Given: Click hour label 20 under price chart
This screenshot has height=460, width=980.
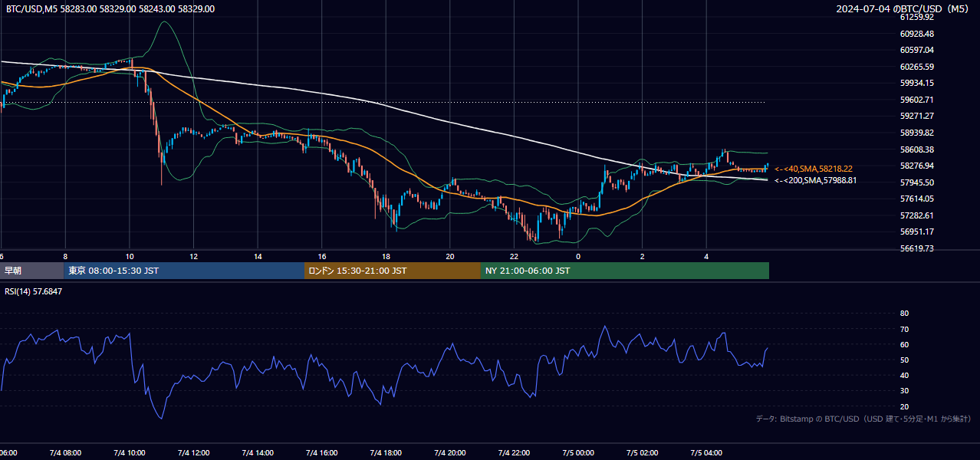Looking at the screenshot, I should 450,256.
